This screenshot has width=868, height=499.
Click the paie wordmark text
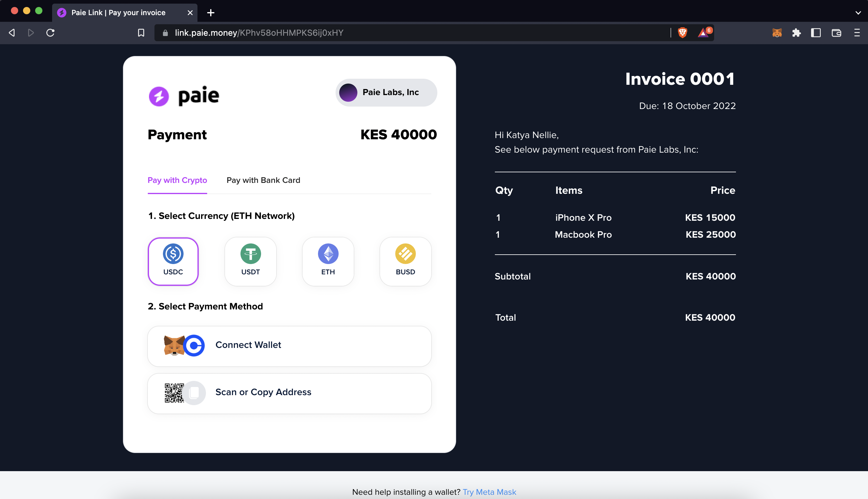(198, 96)
